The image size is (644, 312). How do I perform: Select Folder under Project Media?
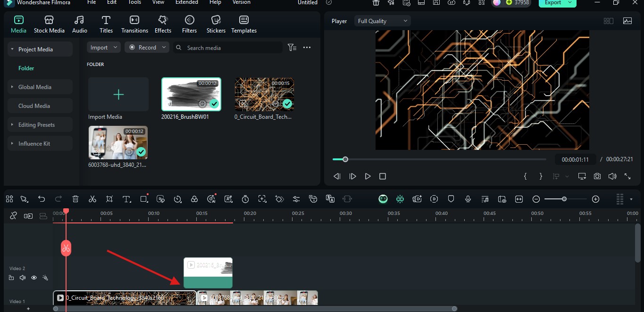coord(26,68)
